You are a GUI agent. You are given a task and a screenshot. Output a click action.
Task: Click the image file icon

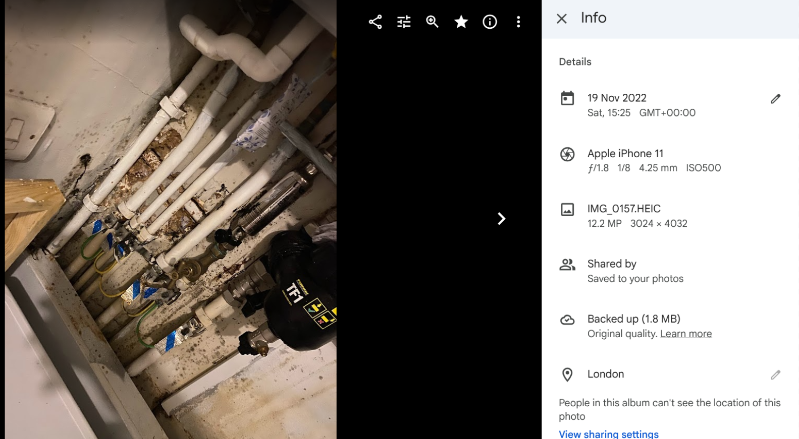tap(567, 209)
